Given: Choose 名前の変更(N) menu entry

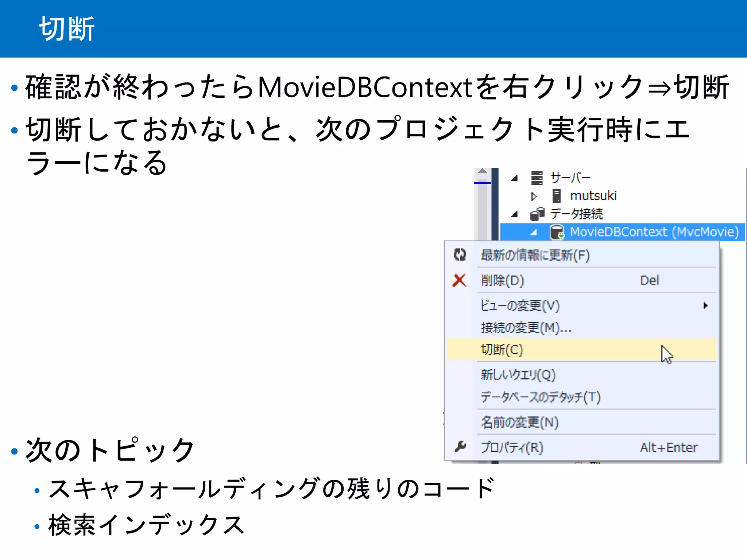Looking at the screenshot, I should coord(581,422).
